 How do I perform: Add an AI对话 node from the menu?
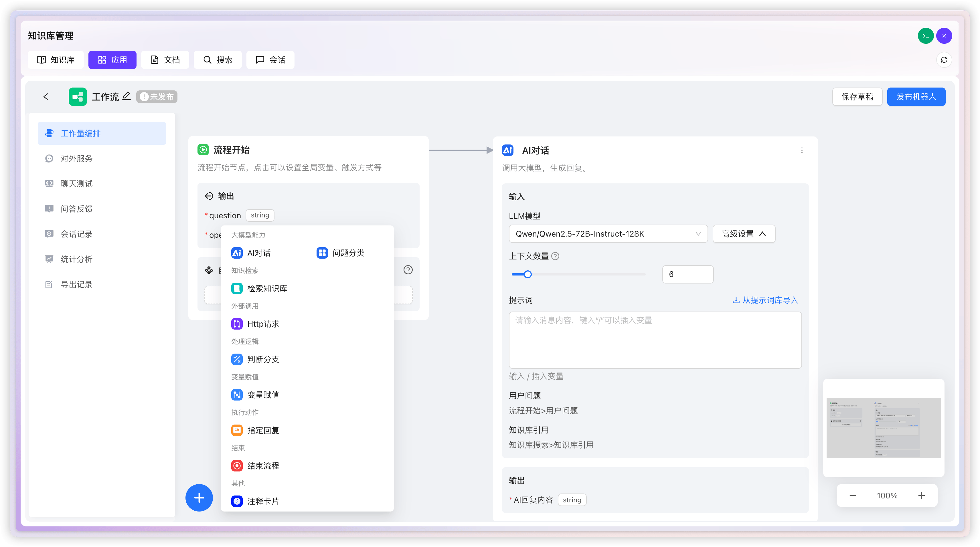[x=251, y=253]
